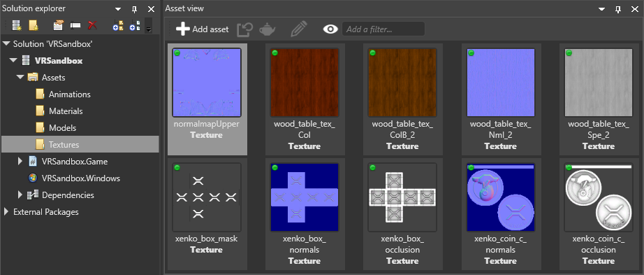The image size is (644, 275).
Task: Collapse the Solution 'VRSandbox' node
Action: click(6, 43)
